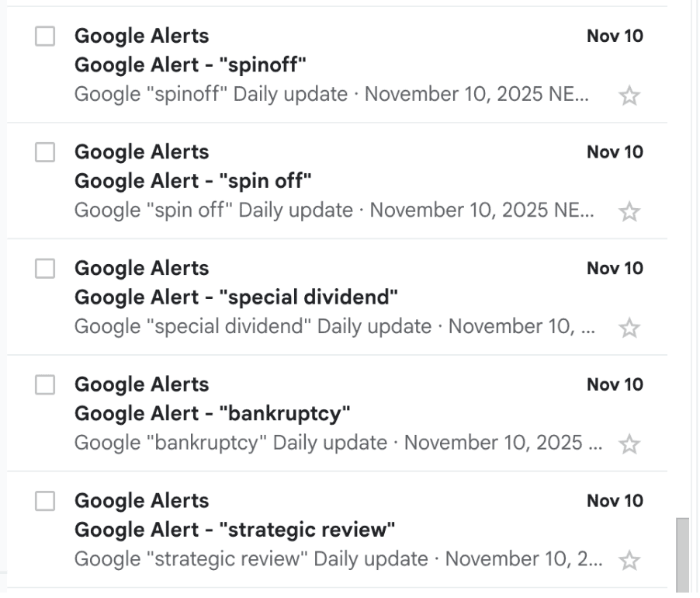Tick the "special dividend" email checkbox
This screenshot has height=598, width=700.
(44, 269)
